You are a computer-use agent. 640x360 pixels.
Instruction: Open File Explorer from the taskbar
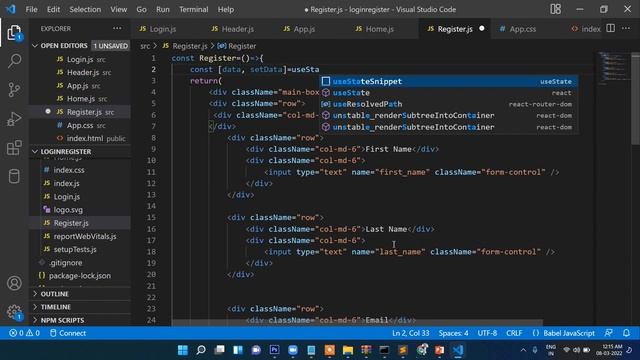click(348, 350)
